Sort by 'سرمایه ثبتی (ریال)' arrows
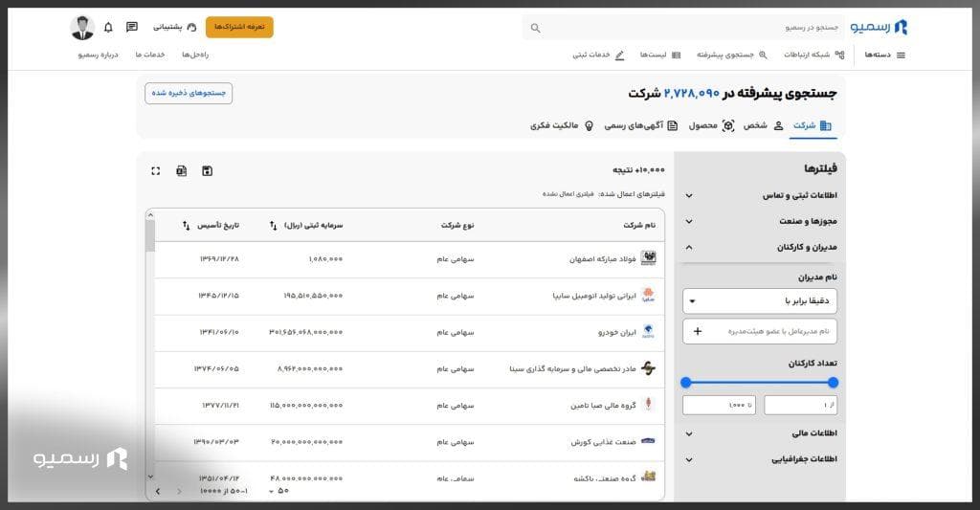The image size is (980, 510). (x=273, y=225)
